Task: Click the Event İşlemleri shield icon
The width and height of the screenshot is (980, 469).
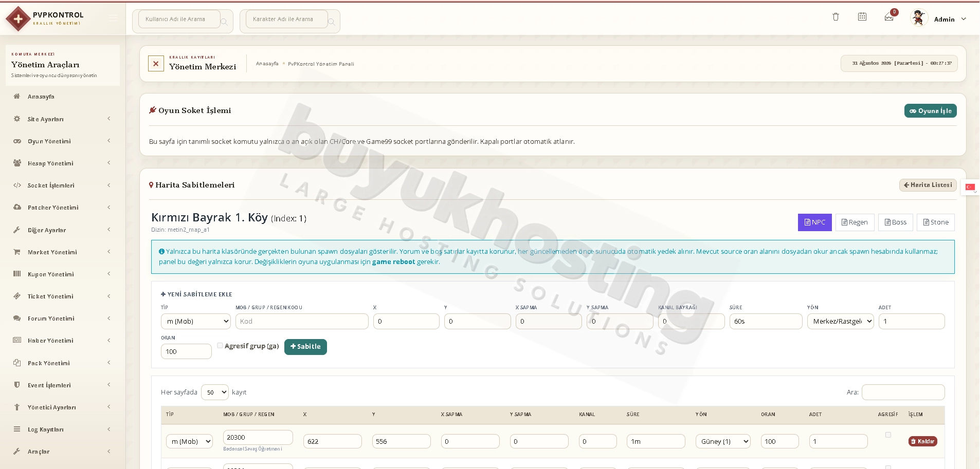Action: click(17, 385)
